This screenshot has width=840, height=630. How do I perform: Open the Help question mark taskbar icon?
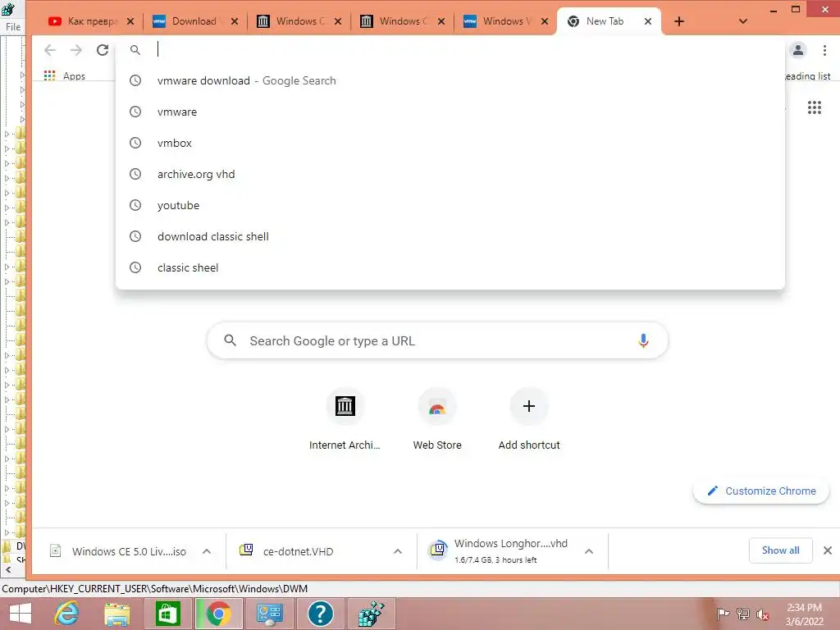(321, 614)
